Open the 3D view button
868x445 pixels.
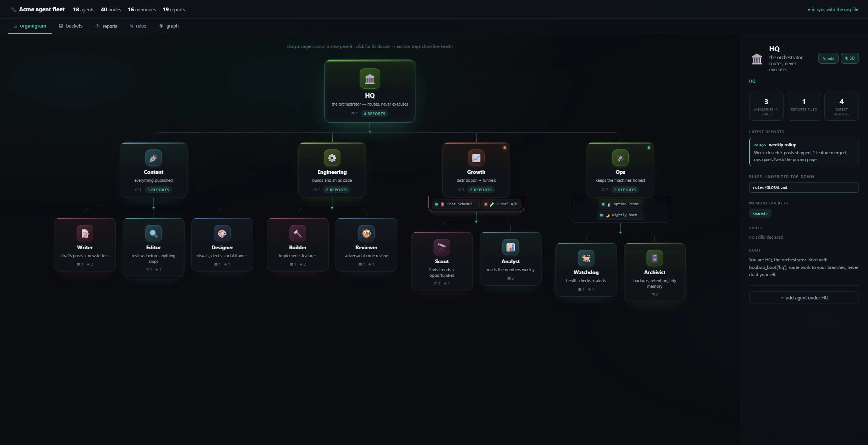pos(850,58)
